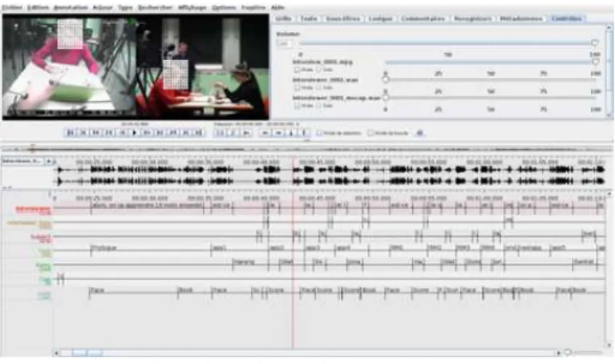The image size is (615, 364).
Task: Open the Édition menu
Action: (x=38, y=7)
